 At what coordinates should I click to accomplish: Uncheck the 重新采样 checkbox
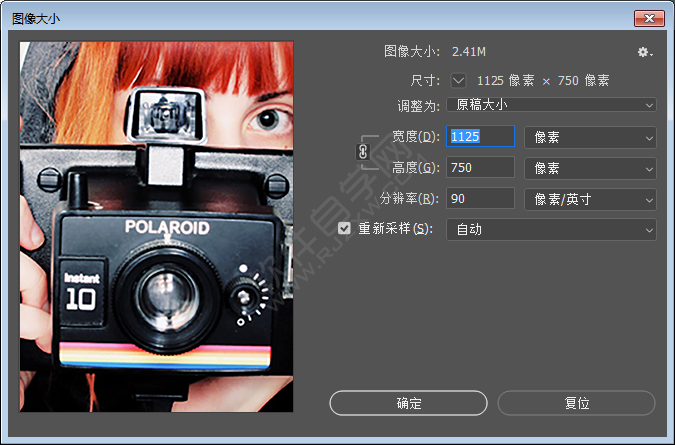[x=344, y=229]
